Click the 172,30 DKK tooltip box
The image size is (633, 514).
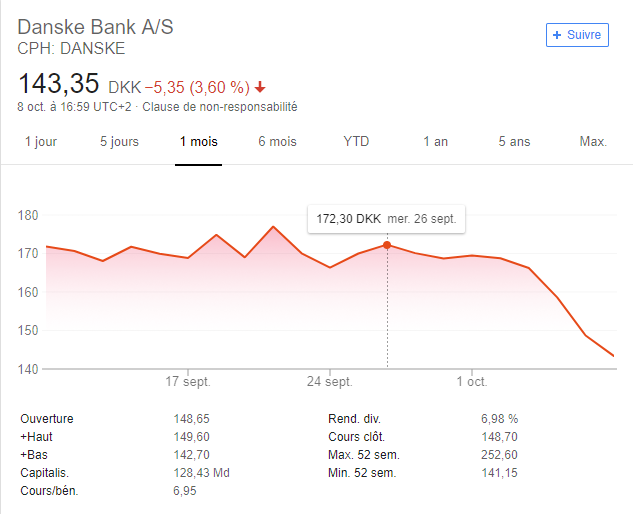point(386,219)
